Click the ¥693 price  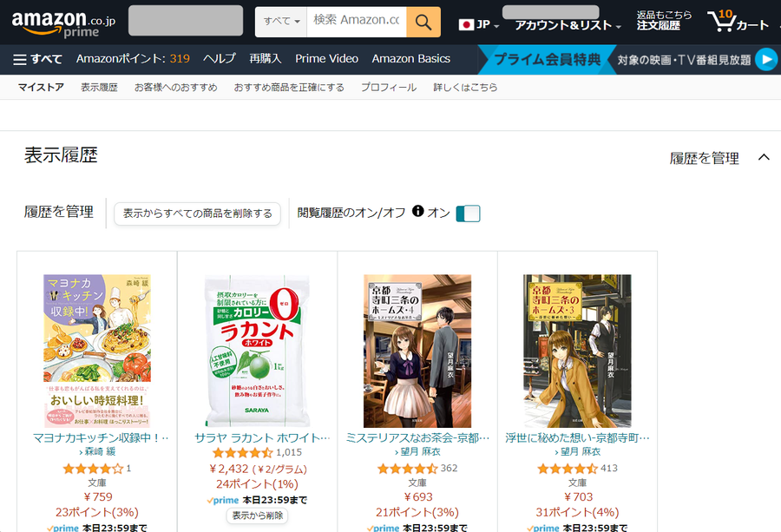point(418,496)
